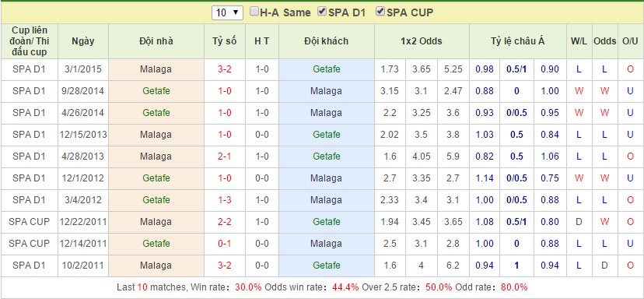This screenshot has width=644, height=299.
Task: Uncheck the SPA D1 checkbox
Action: [322, 12]
